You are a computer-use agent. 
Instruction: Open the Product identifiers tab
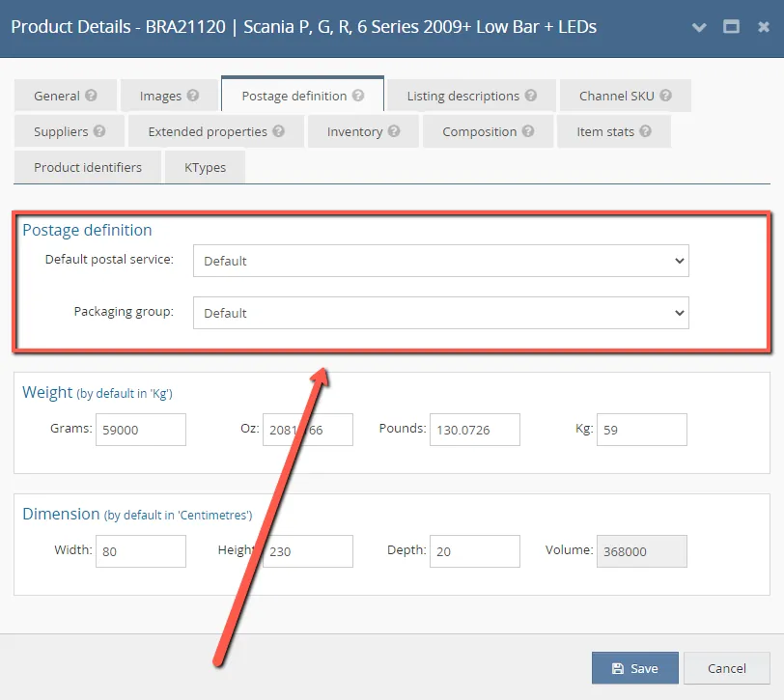point(88,167)
